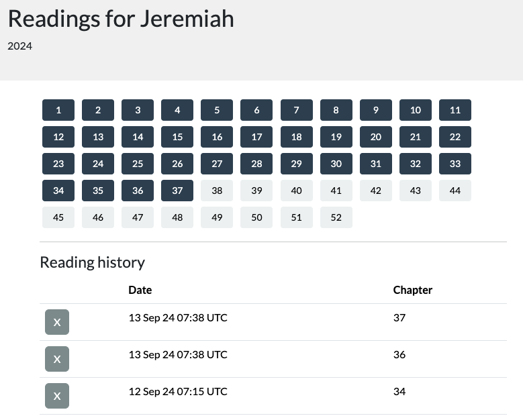The height and width of the screenshot is (420, 523).
Task: Choose chapter 33 in chapter grid
Action: [455, 164]
